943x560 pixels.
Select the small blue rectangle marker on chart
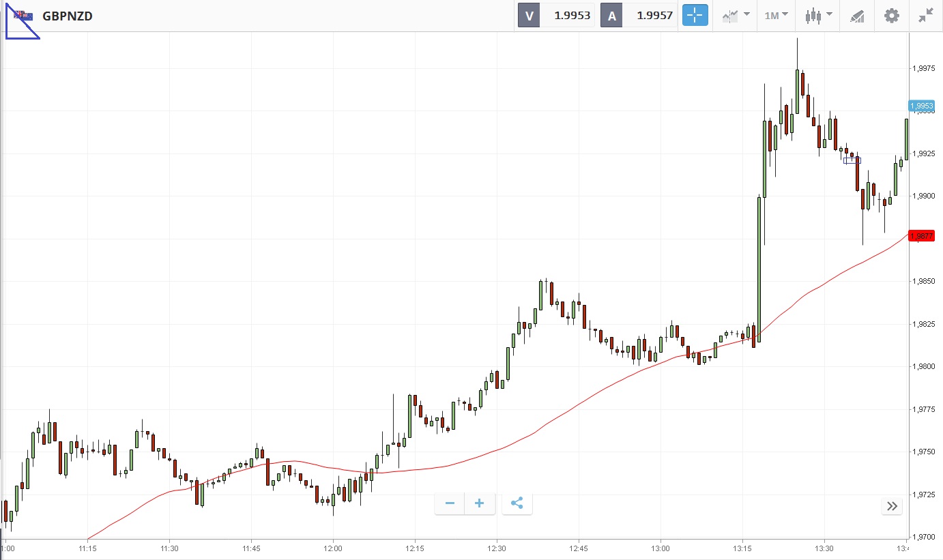[852, 160]
